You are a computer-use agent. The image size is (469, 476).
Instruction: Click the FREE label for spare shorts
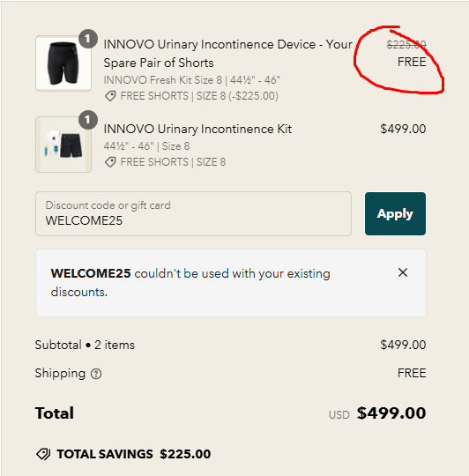coord(412,62)
